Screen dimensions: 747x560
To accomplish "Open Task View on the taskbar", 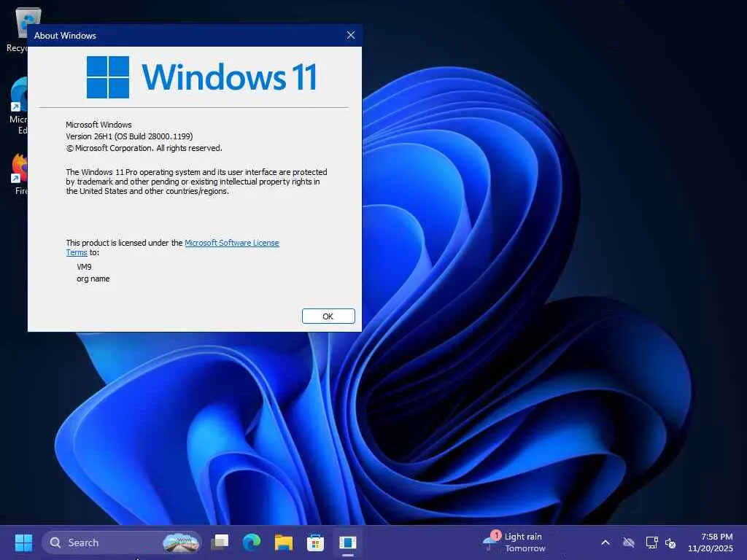I will pos(220,542).
